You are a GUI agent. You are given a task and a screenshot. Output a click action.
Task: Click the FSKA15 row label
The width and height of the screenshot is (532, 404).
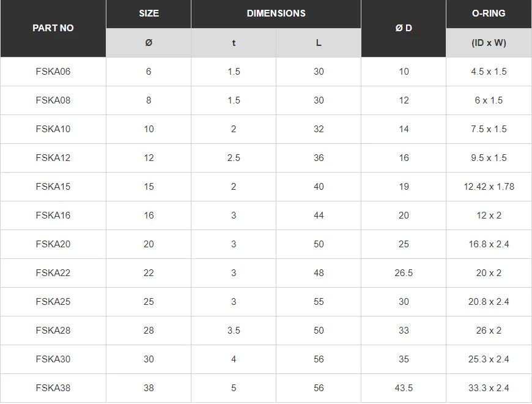53,187
